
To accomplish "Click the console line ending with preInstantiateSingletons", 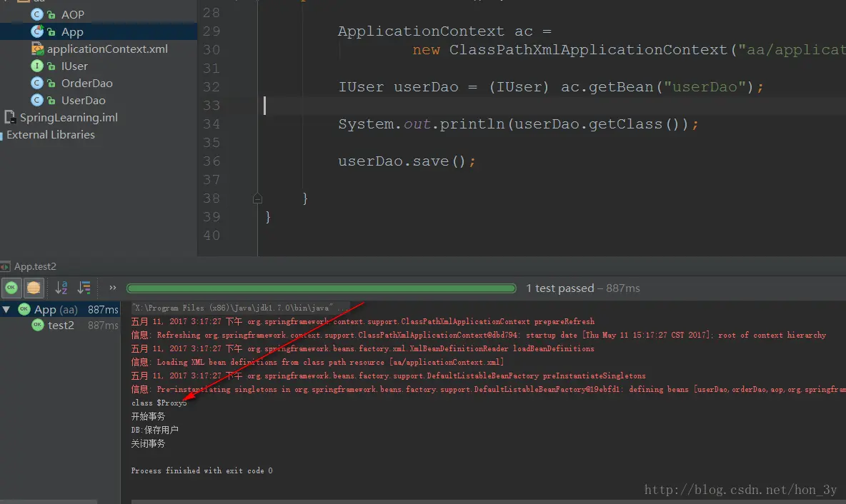I will [389, 376].
